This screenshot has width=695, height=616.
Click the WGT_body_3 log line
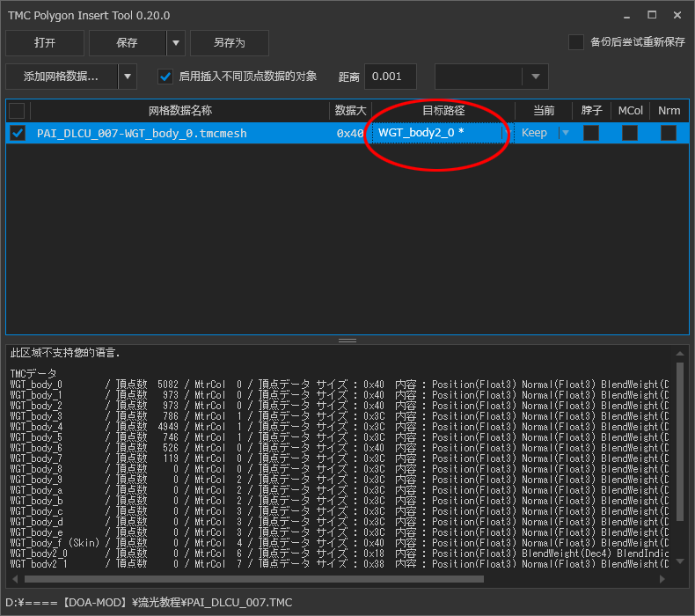coord(339,416)
